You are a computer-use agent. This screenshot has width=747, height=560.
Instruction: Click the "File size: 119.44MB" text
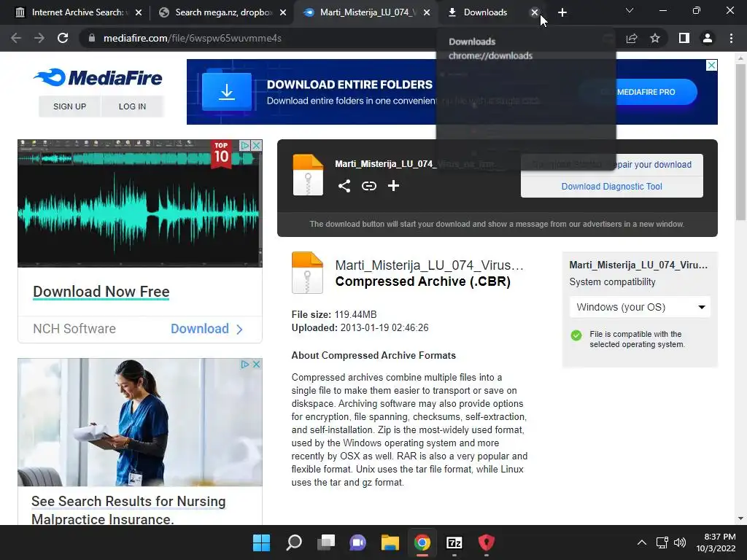click(x=334, y=314)
